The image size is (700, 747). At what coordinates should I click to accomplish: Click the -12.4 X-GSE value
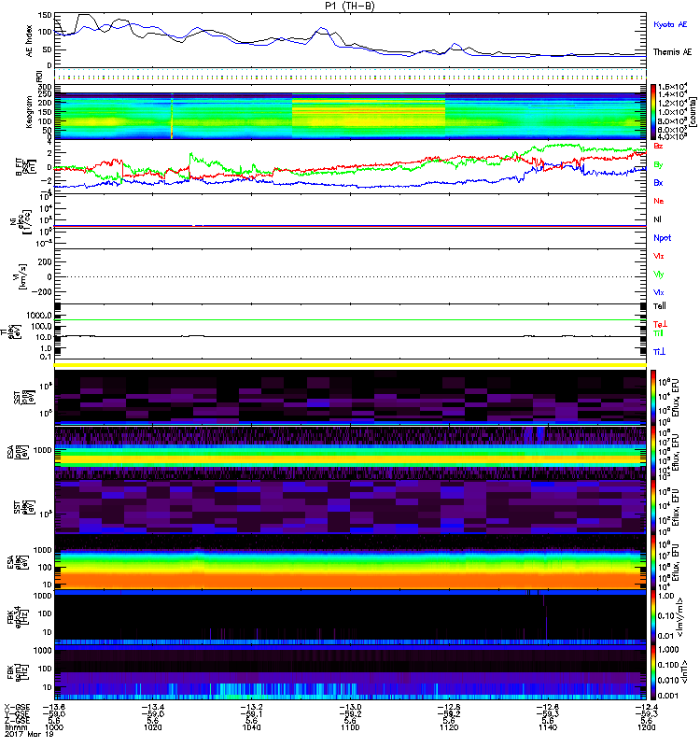[646, 708]
